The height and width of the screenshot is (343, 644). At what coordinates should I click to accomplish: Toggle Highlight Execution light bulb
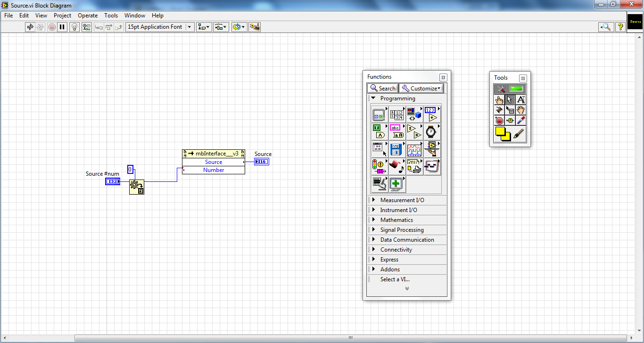[x=74, y=27]
